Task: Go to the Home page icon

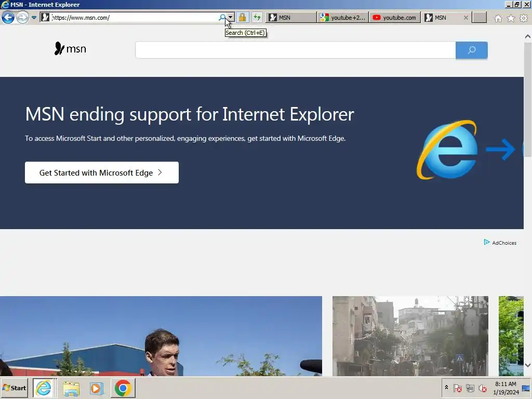Action: 498,18
